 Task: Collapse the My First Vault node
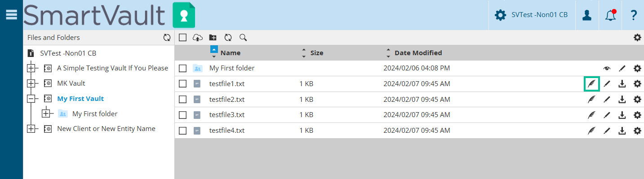click(x=31, y=99)
